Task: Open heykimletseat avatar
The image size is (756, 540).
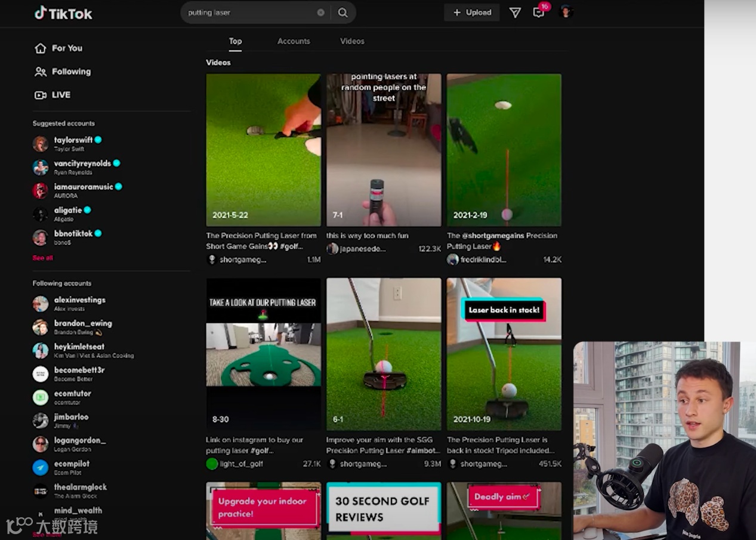Action: pos(40,350)
